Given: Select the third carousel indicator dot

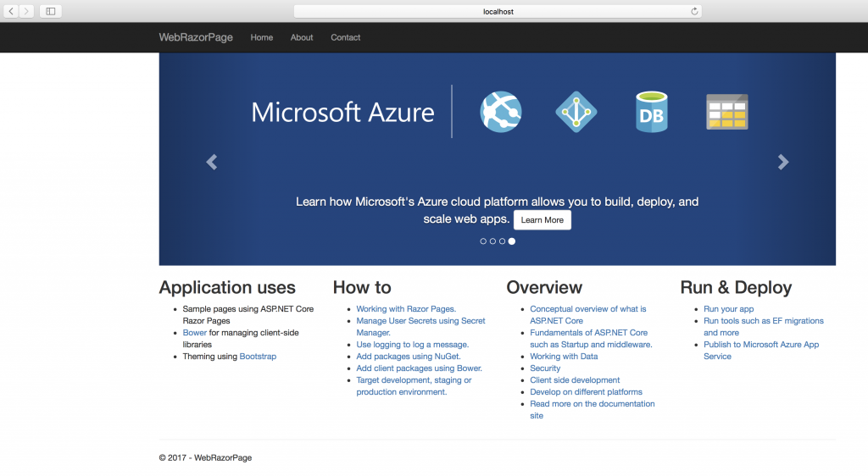Looking at the screenshot, I should click(502, 241).
